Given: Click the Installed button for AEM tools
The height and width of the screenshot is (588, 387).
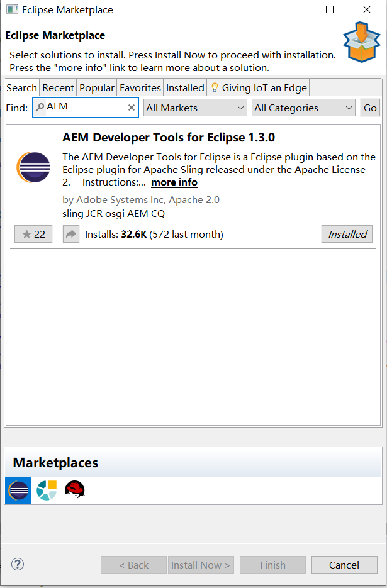Looking at the screenshot, I should tap(347, 235).
